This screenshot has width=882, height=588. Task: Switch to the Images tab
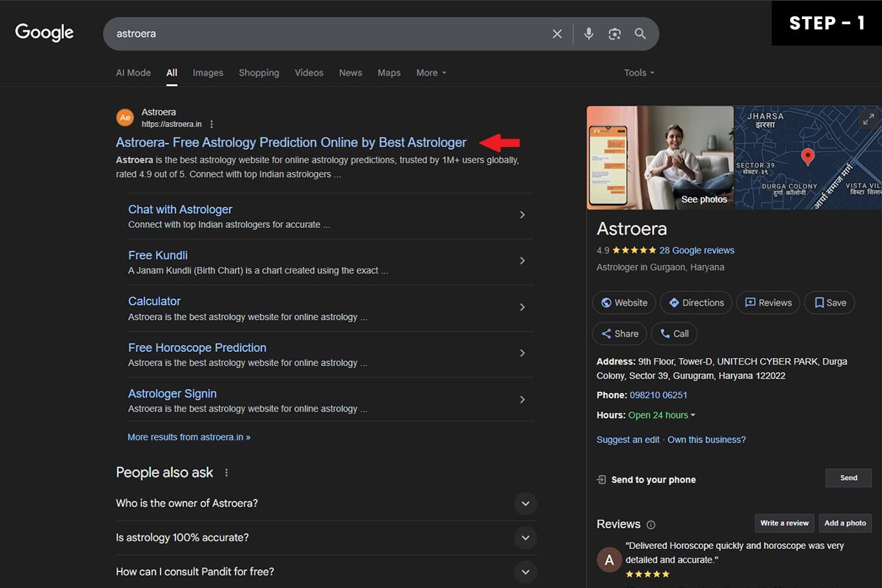pyautogui.click(x=208, y=73)
